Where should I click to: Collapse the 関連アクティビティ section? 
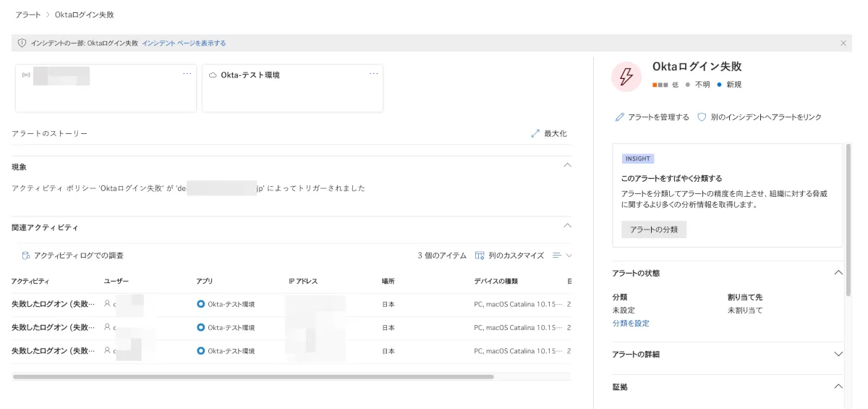[567, 227]
